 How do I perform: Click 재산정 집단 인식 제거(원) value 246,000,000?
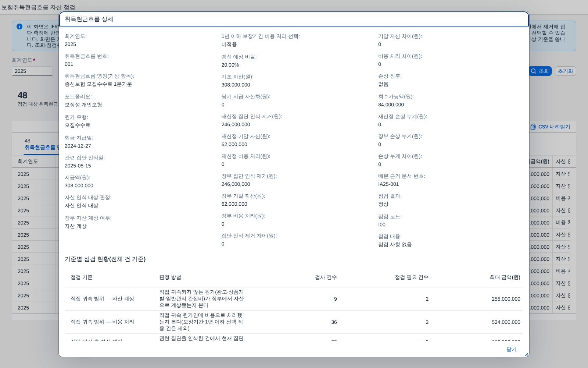click(x=236, y=124)
